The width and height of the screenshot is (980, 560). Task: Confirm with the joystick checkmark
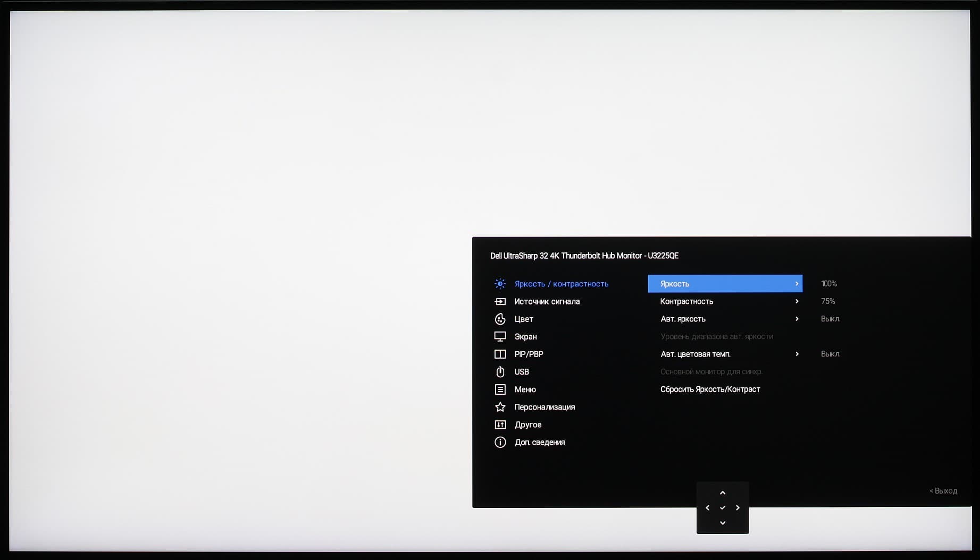click(723, 508)
